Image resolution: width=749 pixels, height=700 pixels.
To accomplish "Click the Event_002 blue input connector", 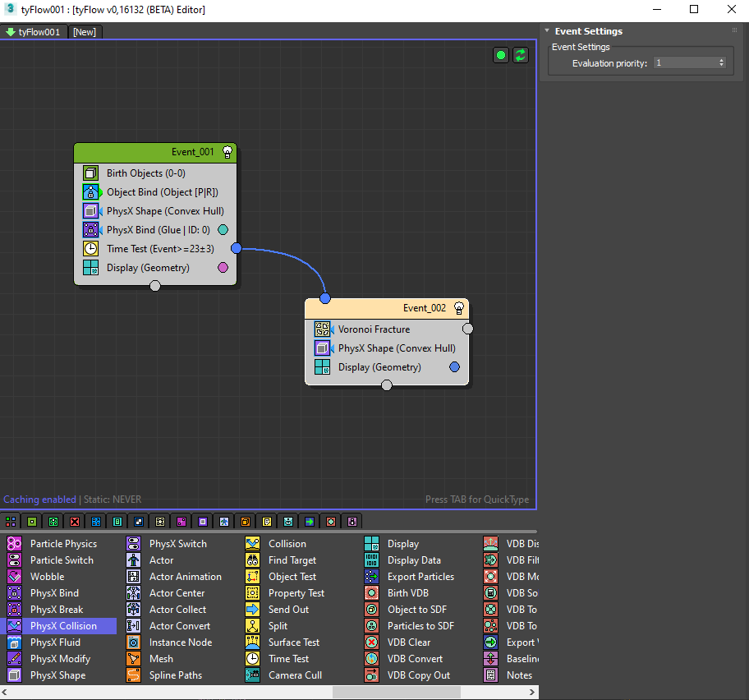I will (325, 298).
